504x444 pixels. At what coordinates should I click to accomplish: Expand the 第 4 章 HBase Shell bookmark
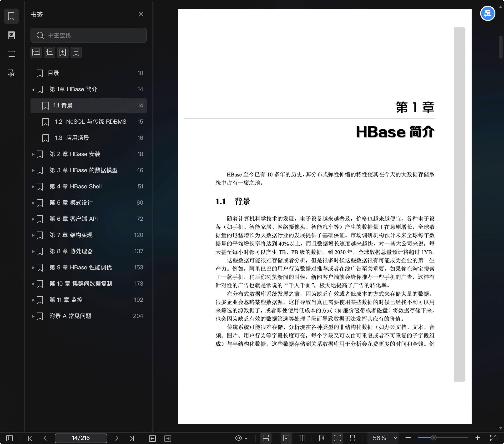click(33, 187)
